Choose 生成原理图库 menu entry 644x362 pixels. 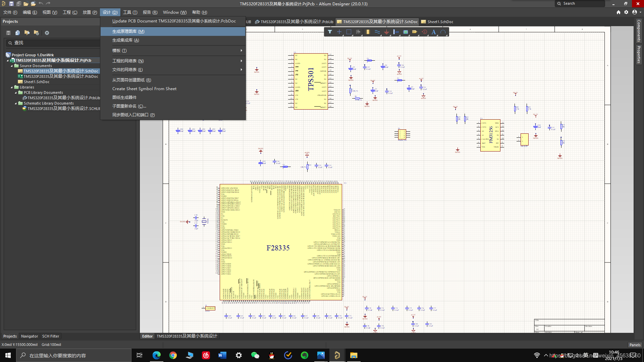click(x=128, y=32)
